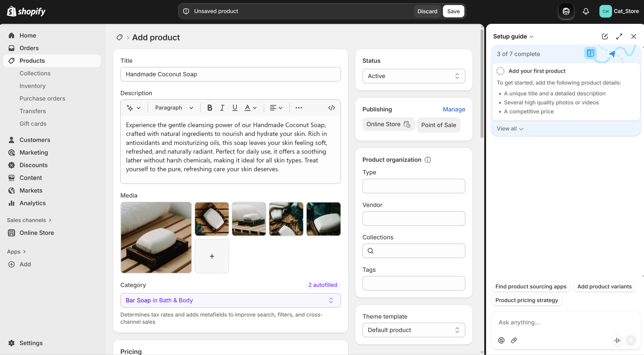This screenshot has height=355, width=644.
Task: Open Inventory in the sidebar
Action: click(32, 86)
